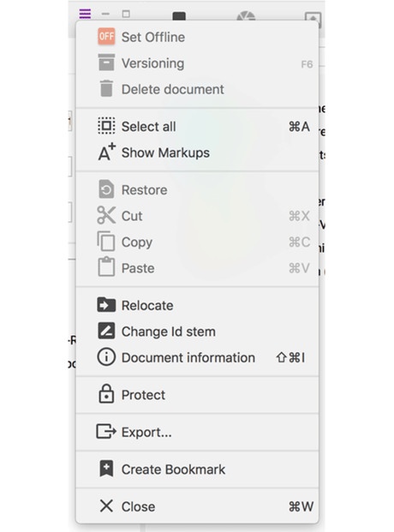Choose Relocate from the menu
The height and width of the screenshot is (532, 394).
[x=197, y=305]
